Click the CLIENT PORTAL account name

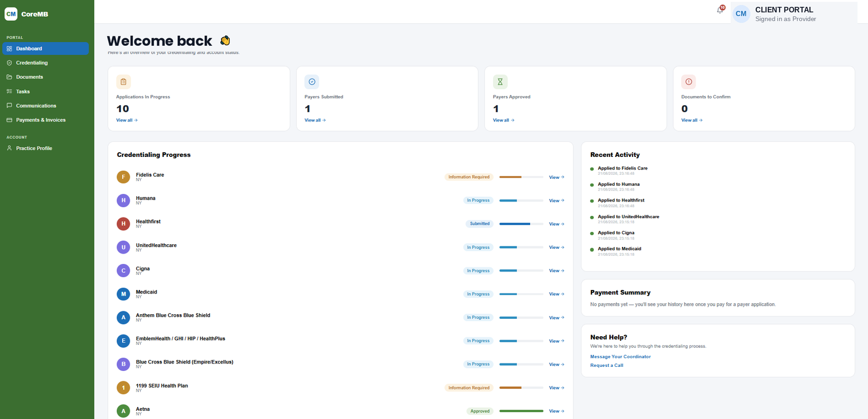[x=784, y=10]
